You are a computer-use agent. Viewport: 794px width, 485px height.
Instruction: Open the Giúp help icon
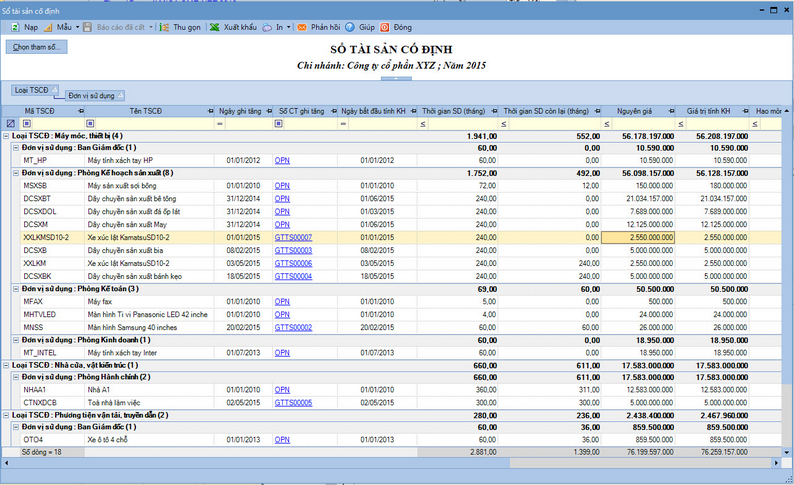click(x=350, y=27)
